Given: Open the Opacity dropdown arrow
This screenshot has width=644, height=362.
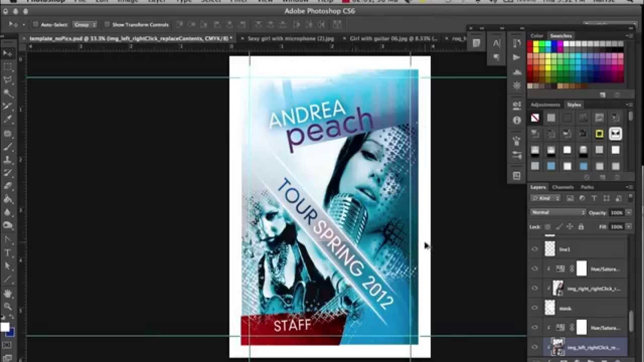Looking at the screenshot, I should (627, 212).
